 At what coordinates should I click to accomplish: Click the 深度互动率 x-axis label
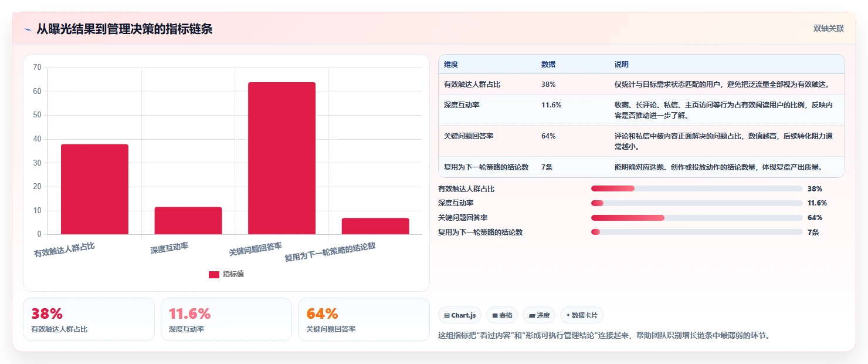click(x=169, y=248)
